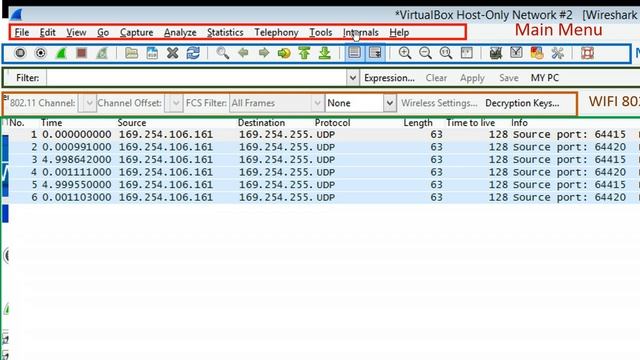
Task: Sort packets by Time column header
Action: click(51, 122)
